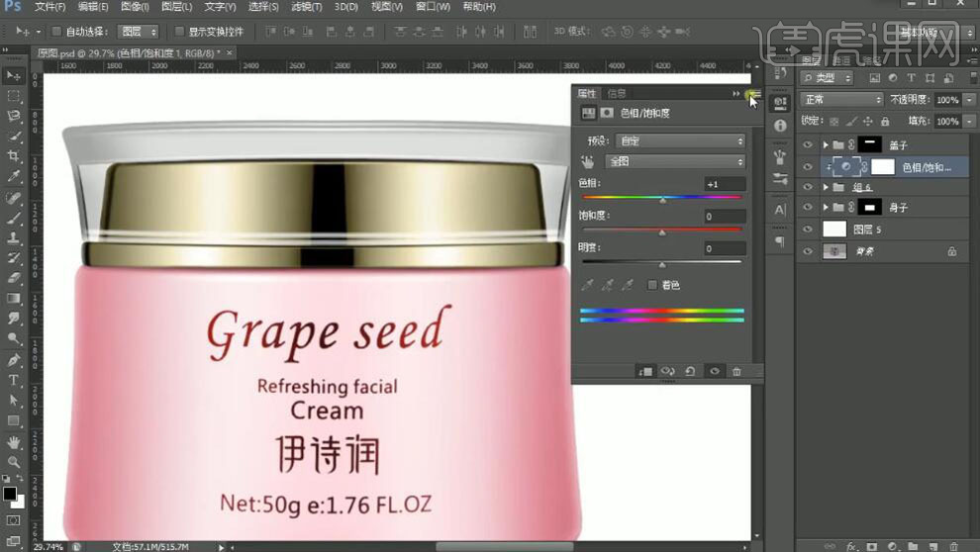This screenshot has width=980, height=552.
Task: Close the 原图.psd document tab
Action: click(x=230, y=53)
